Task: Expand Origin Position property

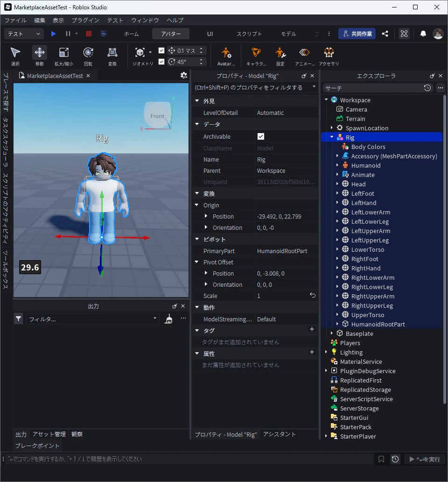Action: tap(206, 216)
